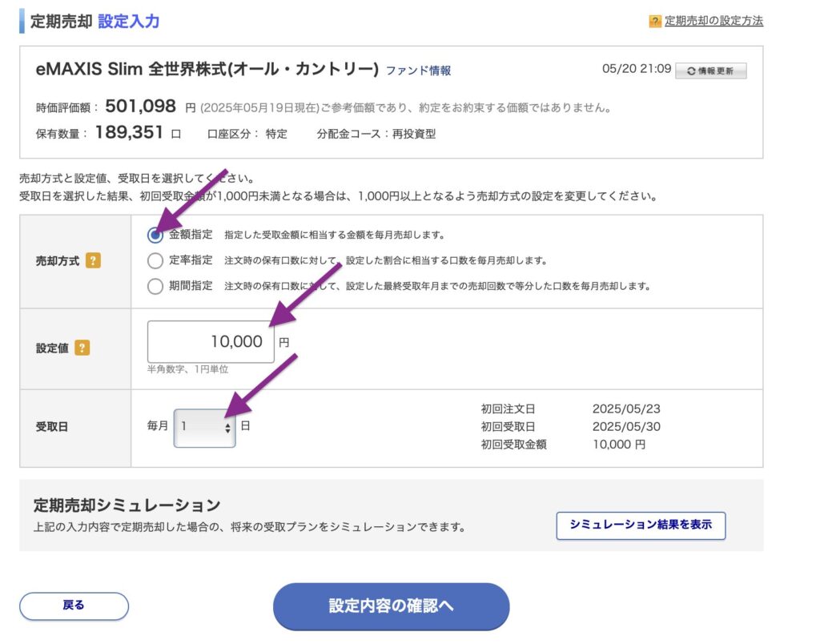This screenshot has width=820, height=644.
Task: Click the 売却方式 help question icon
Action: point(93,260)
